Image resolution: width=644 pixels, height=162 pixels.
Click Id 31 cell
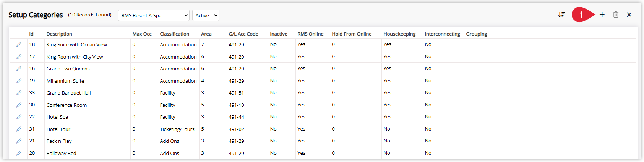click(32, 129)
